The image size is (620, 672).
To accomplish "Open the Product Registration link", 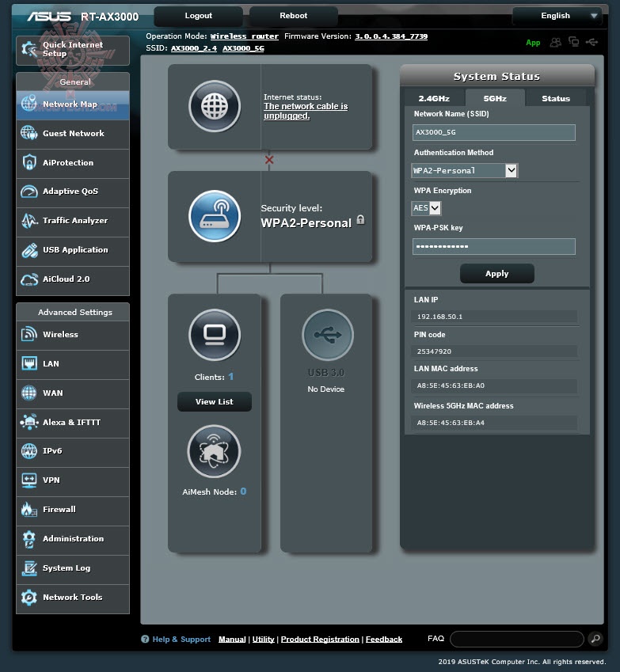I will 320,639.
